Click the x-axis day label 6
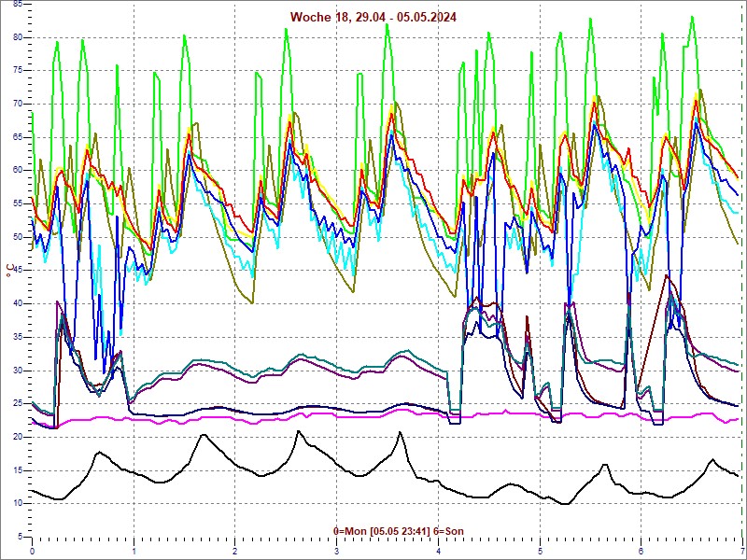Viewport: 747px width, 560px height. (641, 552)
